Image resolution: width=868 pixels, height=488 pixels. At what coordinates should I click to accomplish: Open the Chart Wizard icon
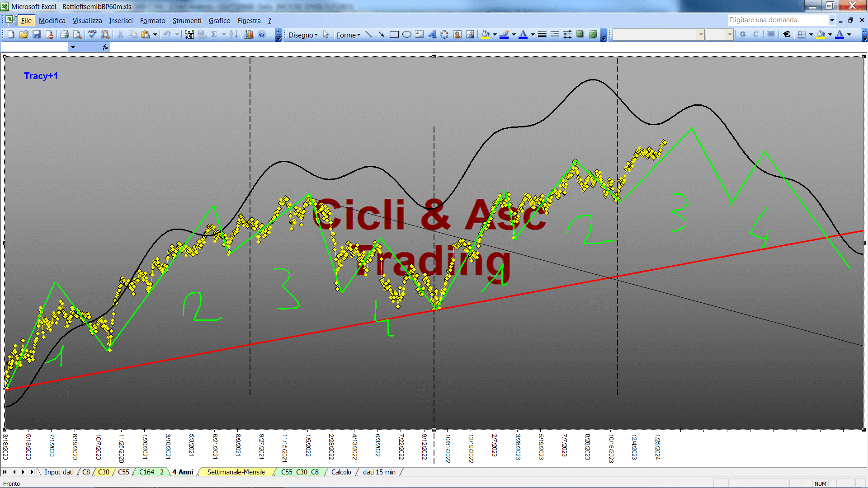click(x=249, y=34)
